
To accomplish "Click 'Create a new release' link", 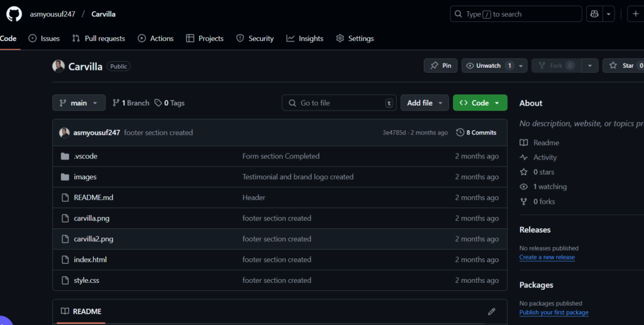I will [x=547, y=257].
